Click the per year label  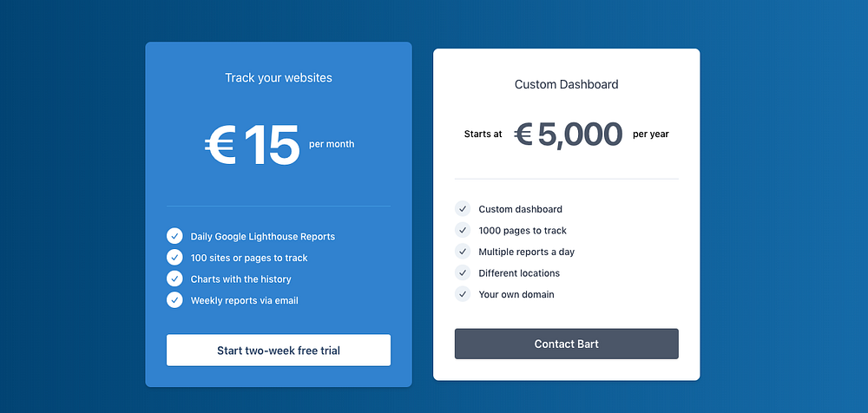coord(651,134)
